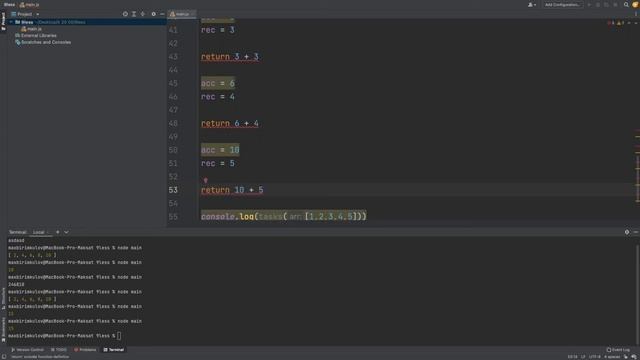
Task: Click line number 53 in gutter
Action: pyautogui.click(x=173, y=190)
